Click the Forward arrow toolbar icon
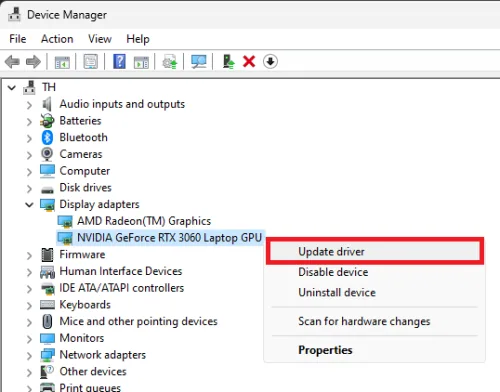 (33, 62)
